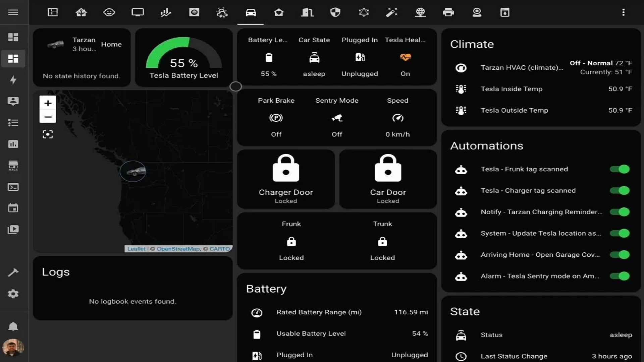The height and width of the screenshot is (362, 644).
Task: Turn off Alarm Tesla Sentry mode automation
Action: pyautogui.click(x=620, y=276)
